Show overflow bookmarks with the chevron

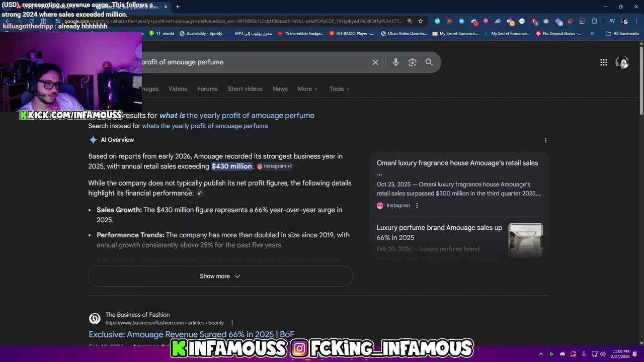coord(592,34)
